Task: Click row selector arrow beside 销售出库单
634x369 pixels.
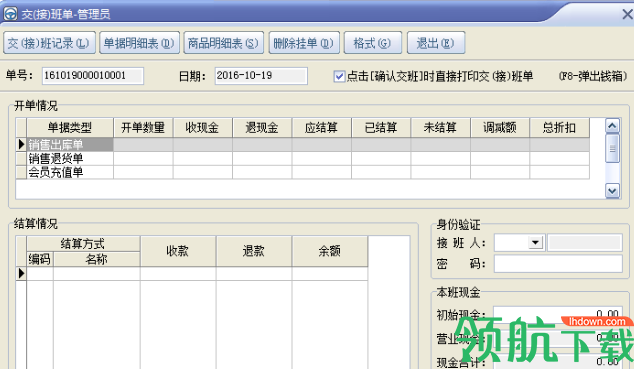Action: (x=21, y=145)
